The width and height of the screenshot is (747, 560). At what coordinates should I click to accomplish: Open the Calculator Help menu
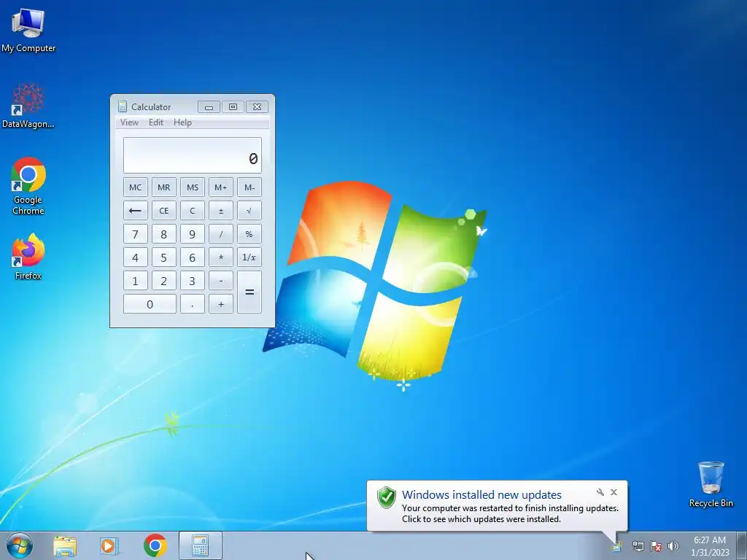pos(182,122)
